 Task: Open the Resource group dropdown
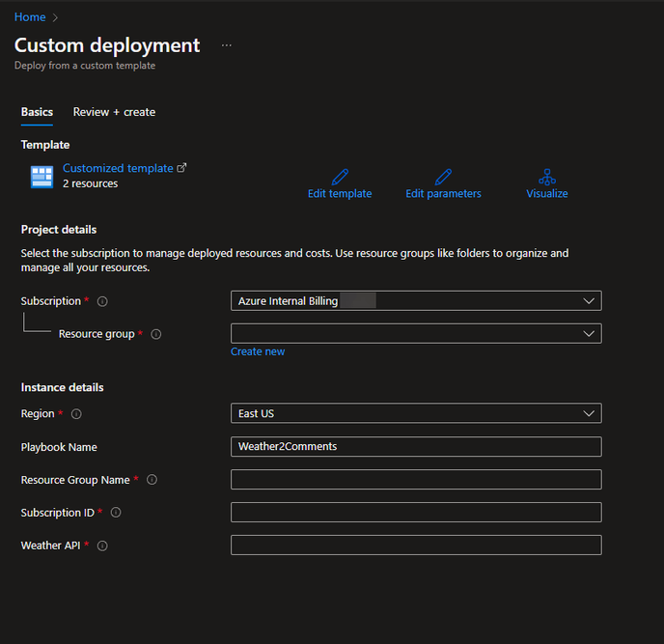point(415,334)
